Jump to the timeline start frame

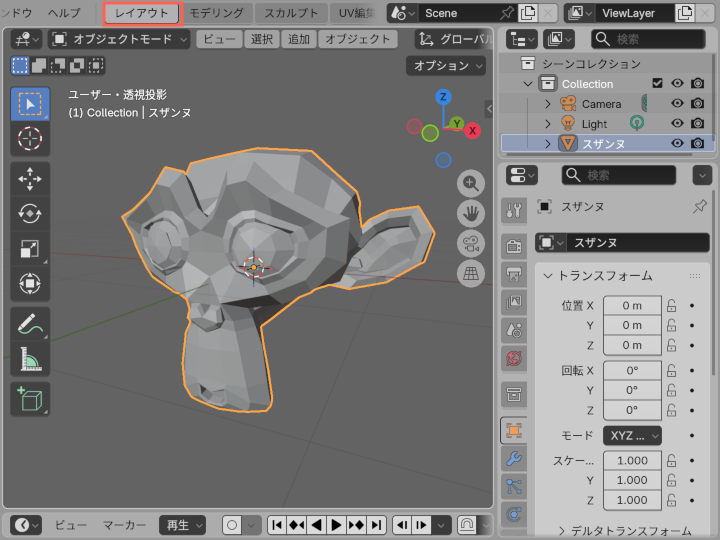(277, 525)
